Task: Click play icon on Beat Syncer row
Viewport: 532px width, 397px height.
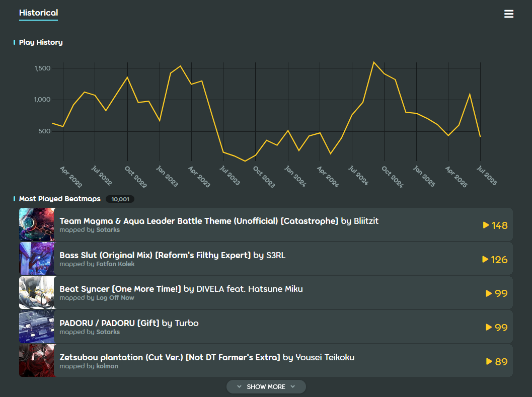Action: (489, 293)
